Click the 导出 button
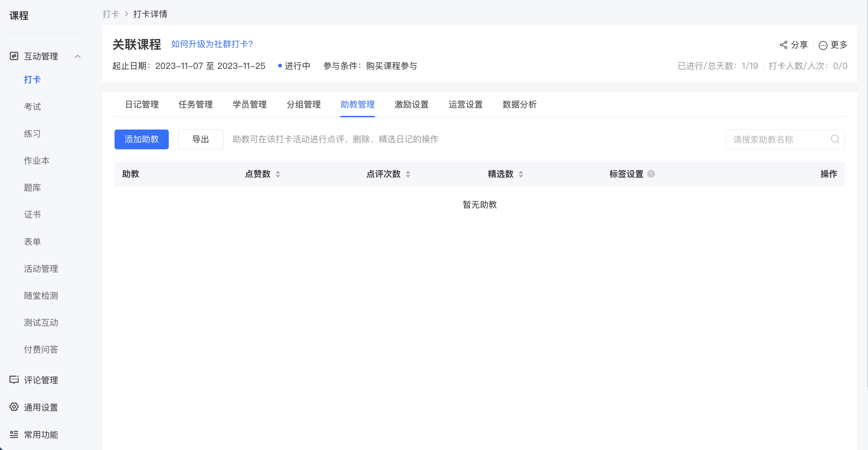The height and width of the screenshot is (450, 868). tap(200, 139)
